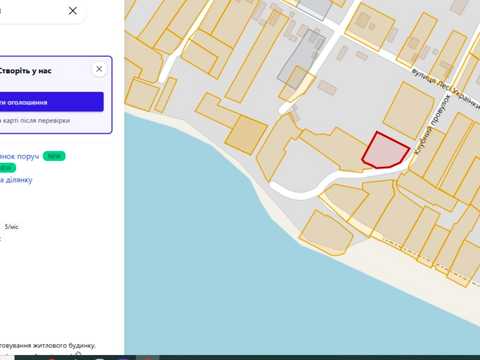Open the 'поруч' link beside New badge
This screenshot has height=360, width=480.
tap(19, 156)
